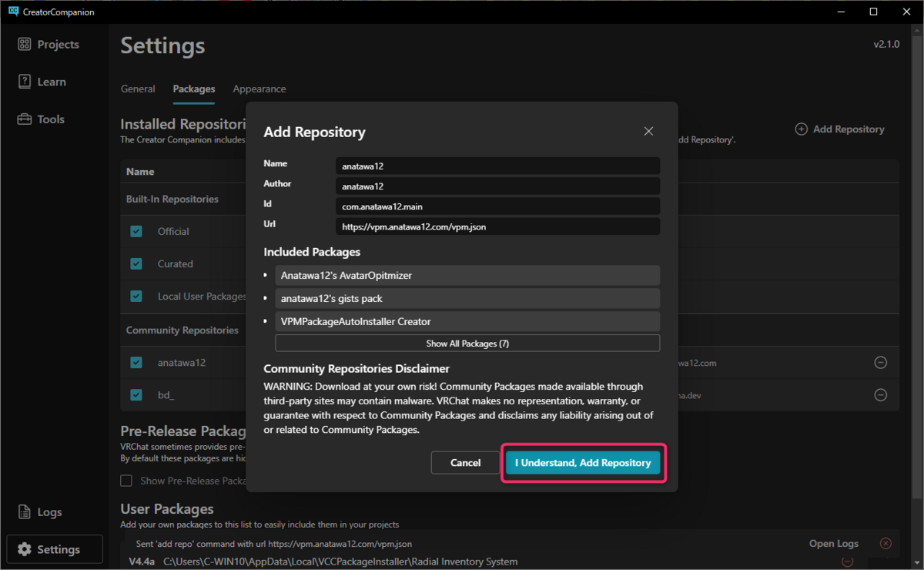924x570 pixels.
Task: Switch to the General tab
Action: tap(138, 89)
